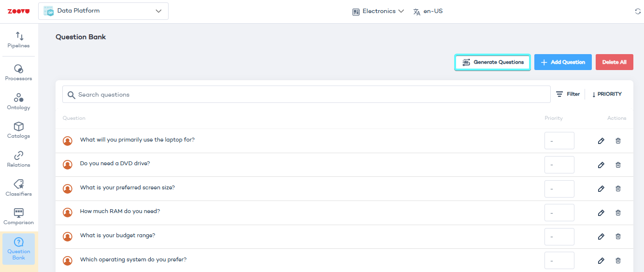Image resolution: width=644 pixels, height=272 pixels.
Task: Expand the Electronics category dropdown
Action: tap(378, 11)
